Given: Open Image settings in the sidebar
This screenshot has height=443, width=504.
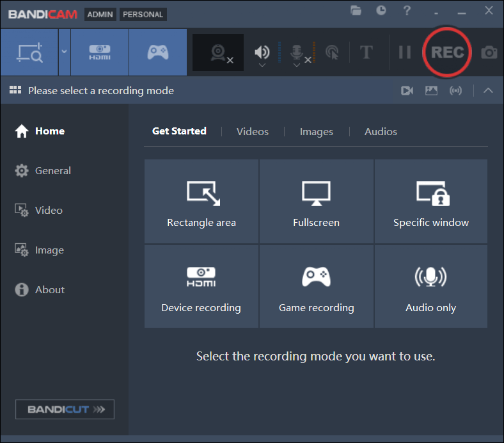Looking at the screenshot, I should (x=39, y=250).
